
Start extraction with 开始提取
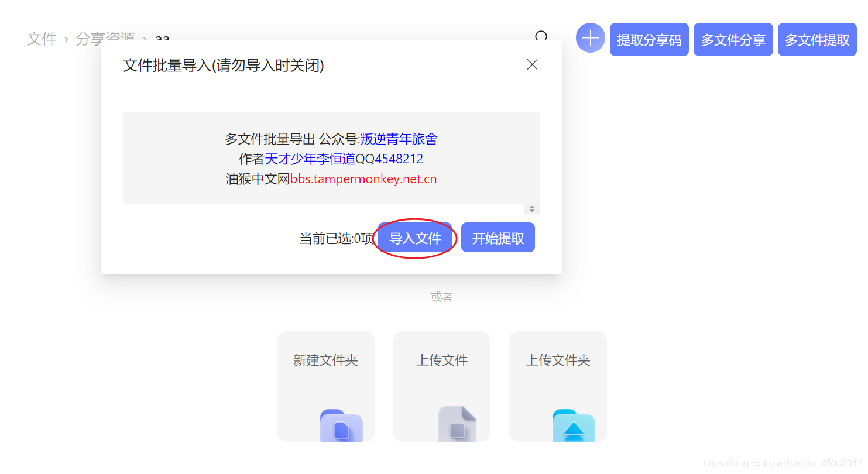click(x=498, y=238)
